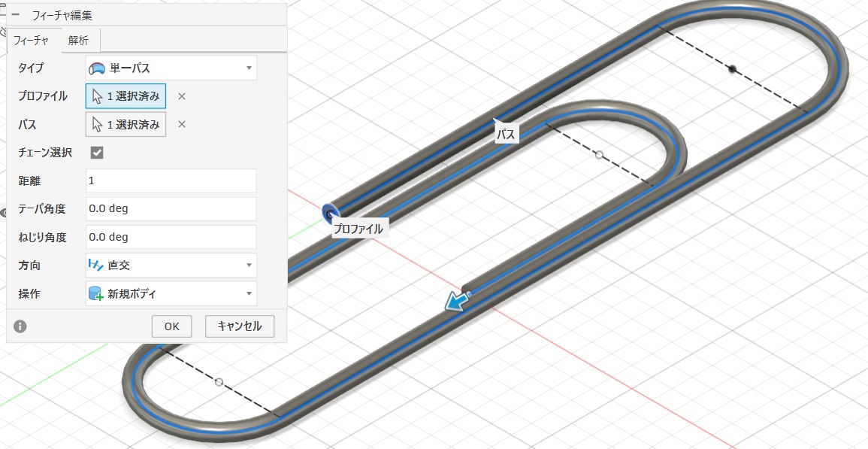Viewport: 868px width, 449px height.
Task: Click the blue sweep direction arrow
Action: pyautogui.click(x=458, y=302)
